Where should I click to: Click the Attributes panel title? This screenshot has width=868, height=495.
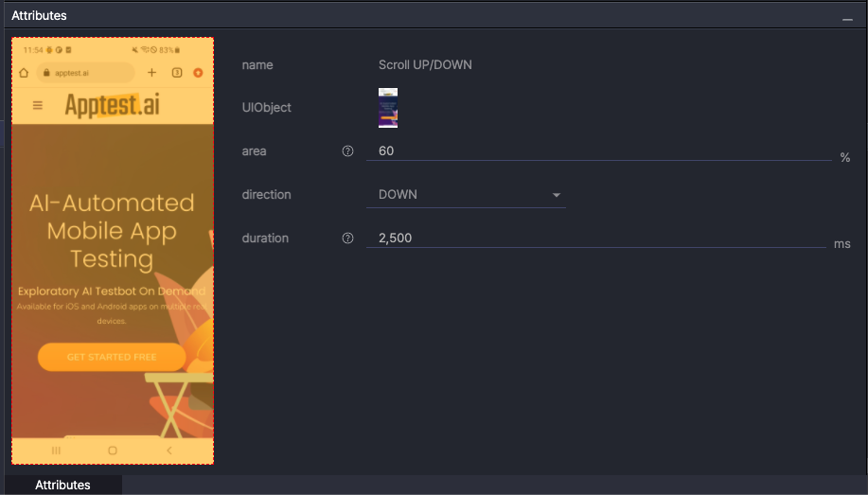[x=40, y=15]
